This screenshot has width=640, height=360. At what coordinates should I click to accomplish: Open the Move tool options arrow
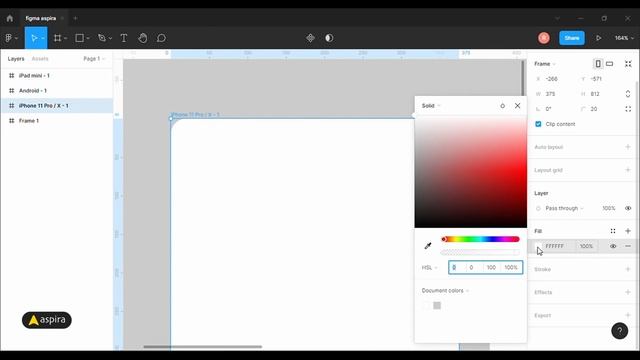[42, 38]
